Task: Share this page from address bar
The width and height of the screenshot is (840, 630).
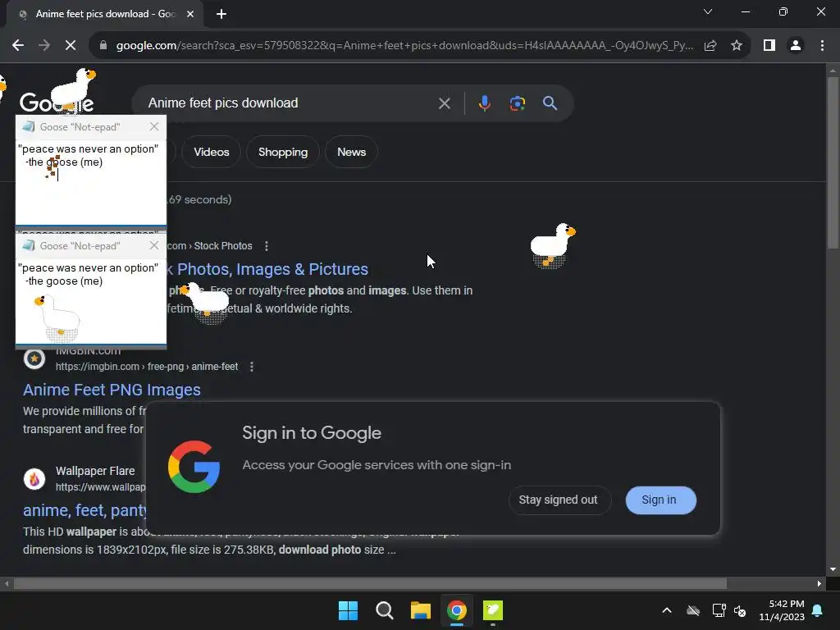Action: click(710, 46)
